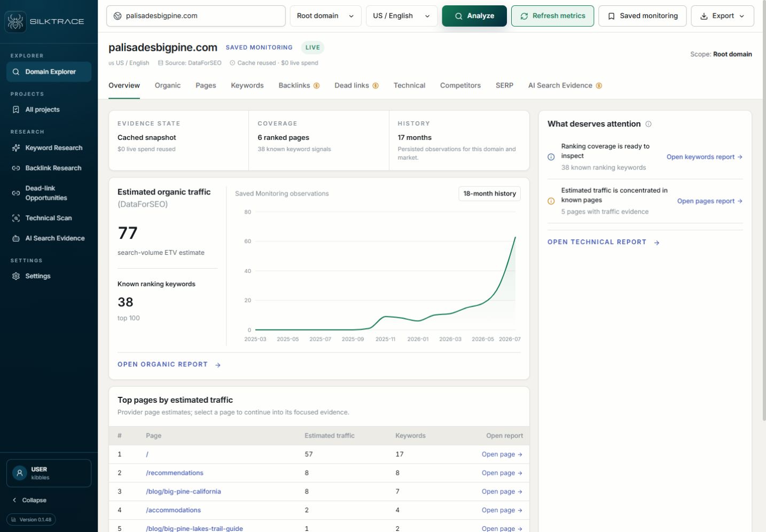Image resolution: width=766 pixels, height=532 pixels.
Task: Open page for the / root row
Action: point(502,454)
